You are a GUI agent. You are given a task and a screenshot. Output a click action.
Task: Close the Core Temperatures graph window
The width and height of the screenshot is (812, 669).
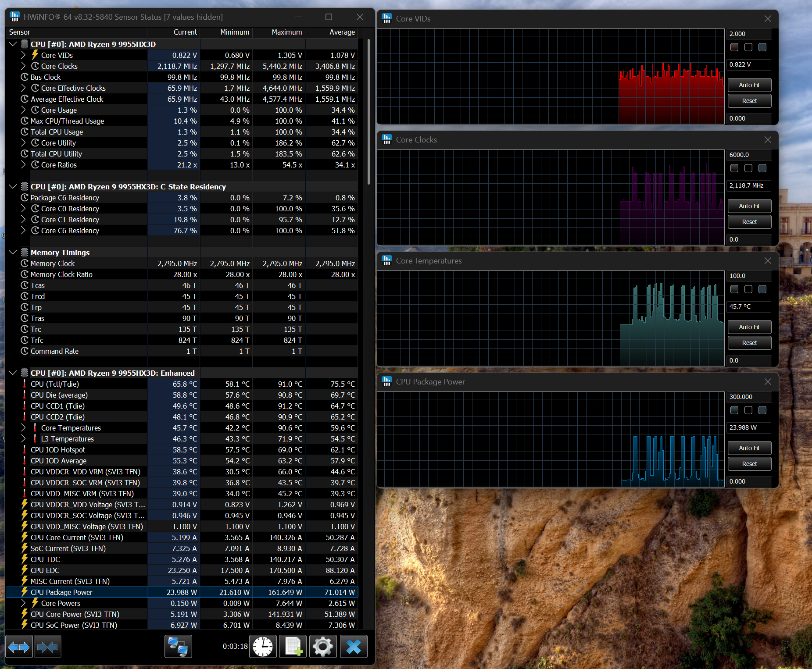tap(768, 261)
